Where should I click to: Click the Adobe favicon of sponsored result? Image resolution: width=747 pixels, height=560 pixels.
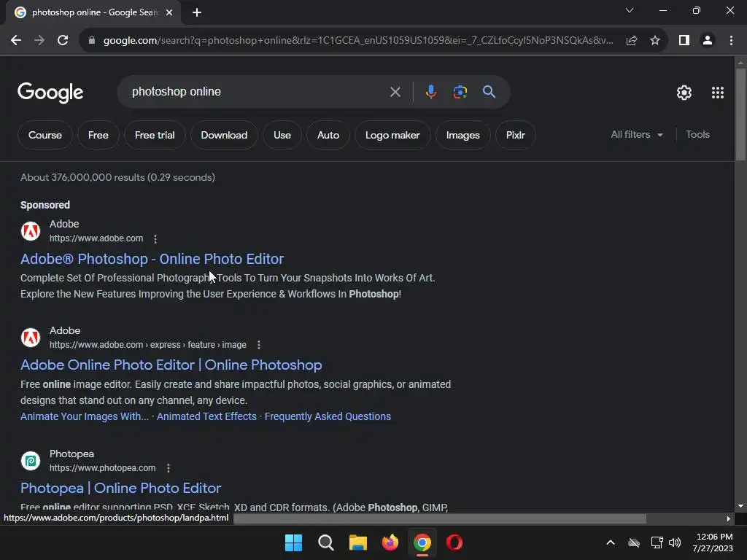(x=31, y=231)
